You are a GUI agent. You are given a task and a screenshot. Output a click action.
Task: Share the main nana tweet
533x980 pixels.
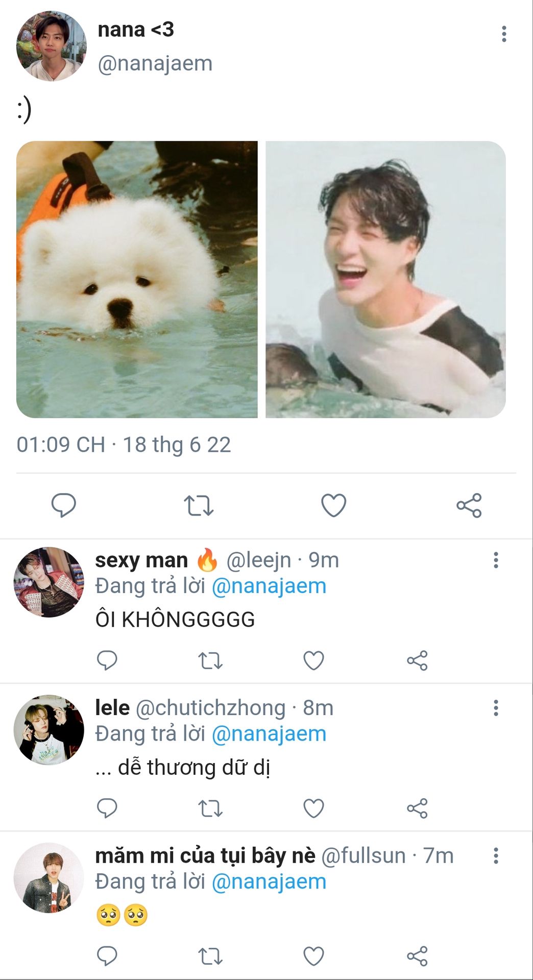point(469,505)
